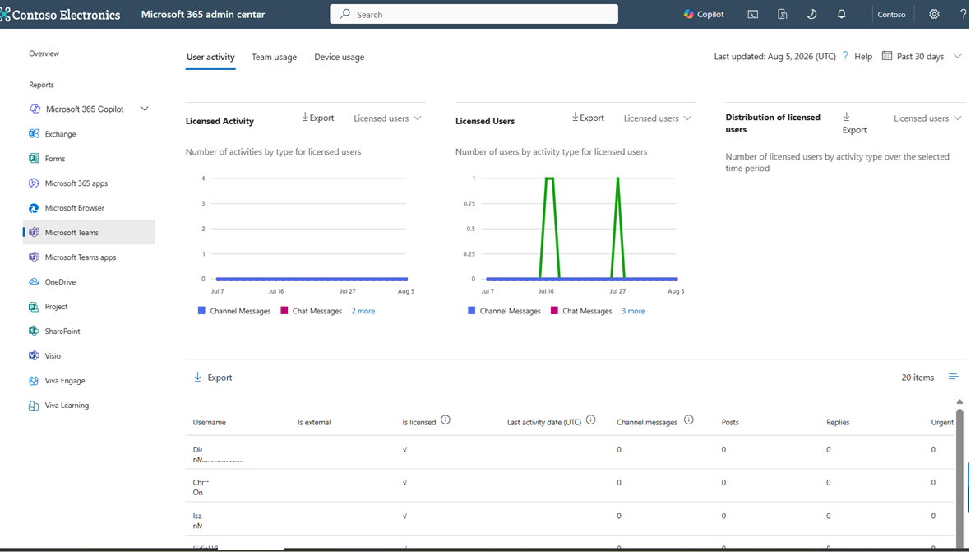The height and width of the screenshot is (552, 980).
Task: Click the Search input field
Action: [x=474, y=14]
